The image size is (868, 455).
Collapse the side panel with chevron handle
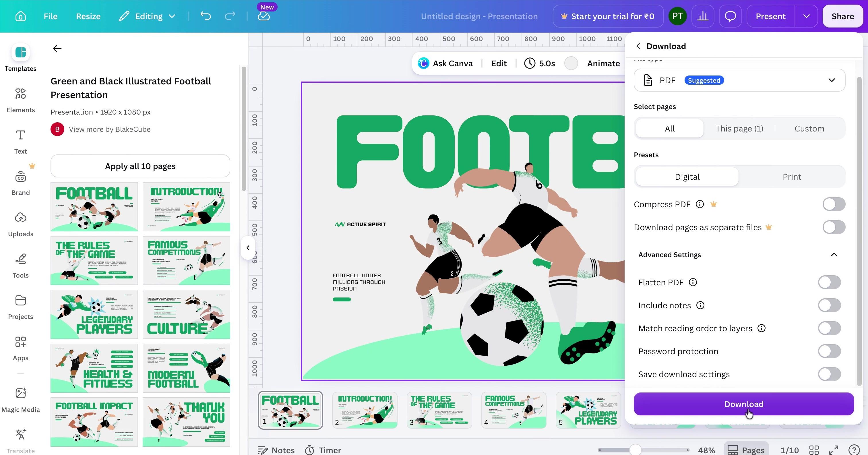248,248
